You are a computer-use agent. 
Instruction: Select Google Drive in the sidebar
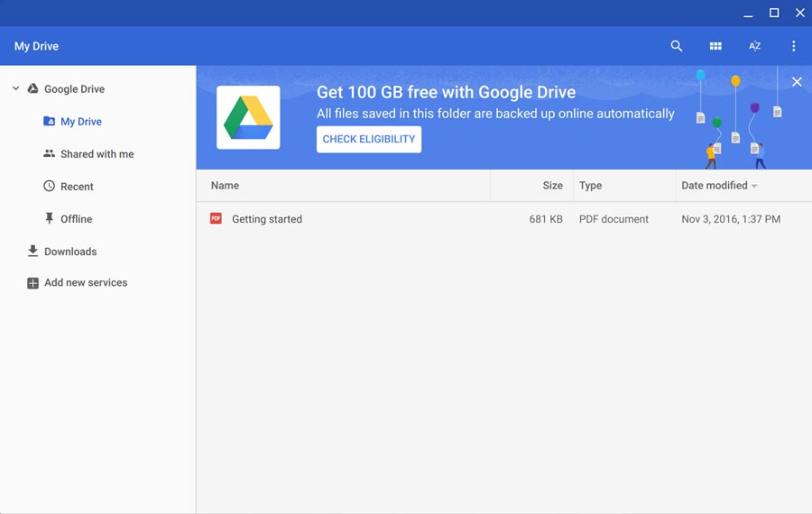pos(75,89)
